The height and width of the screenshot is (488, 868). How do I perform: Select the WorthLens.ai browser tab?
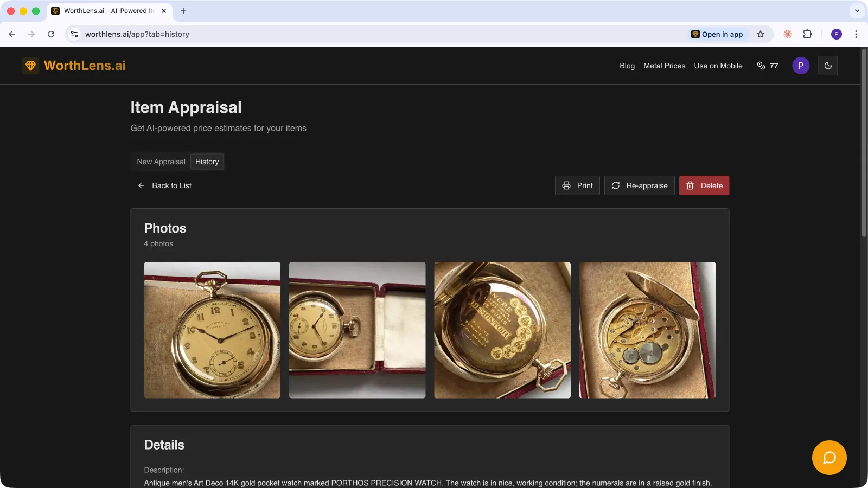(x=110, y=11)
